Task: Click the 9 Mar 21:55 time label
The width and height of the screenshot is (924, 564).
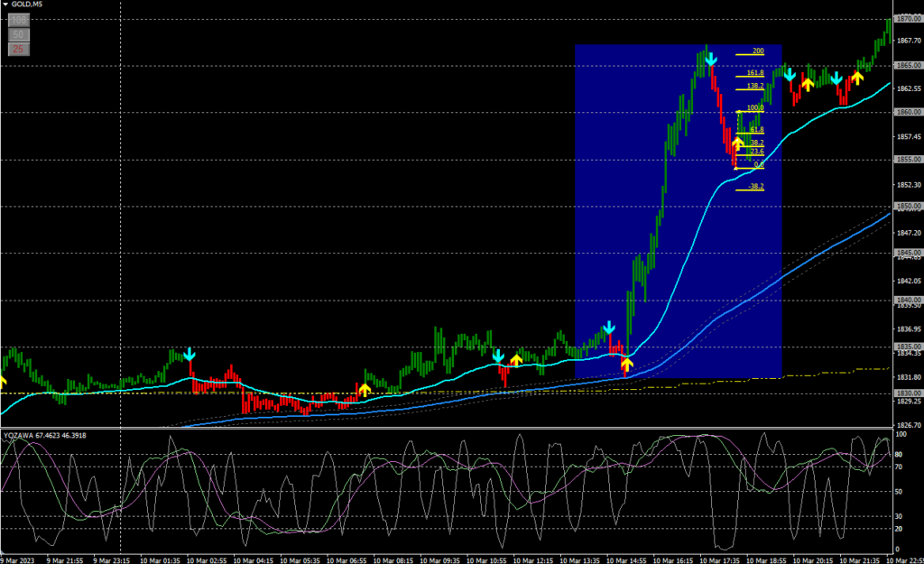Action: pos(65,559)
